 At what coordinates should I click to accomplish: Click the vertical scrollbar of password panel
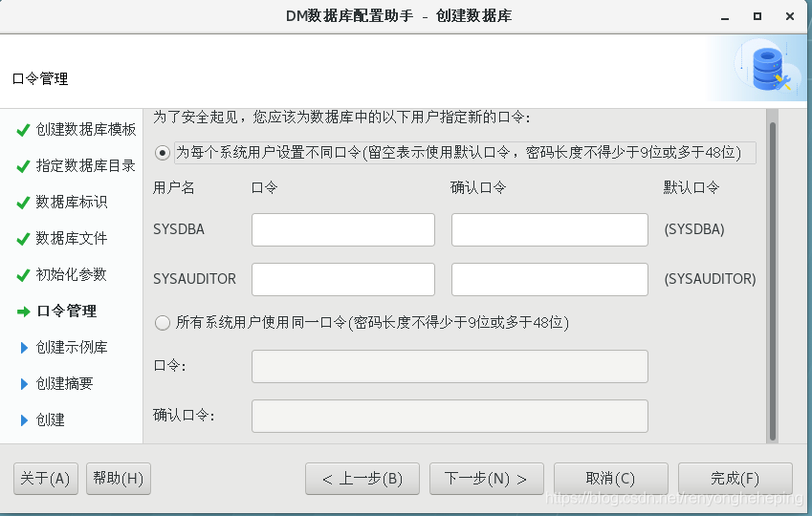click(x=773, y=282)
